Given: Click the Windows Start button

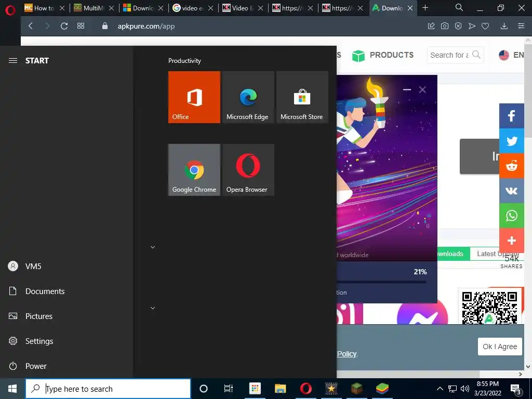Looking at the screenshot, I should pos(12,389).
